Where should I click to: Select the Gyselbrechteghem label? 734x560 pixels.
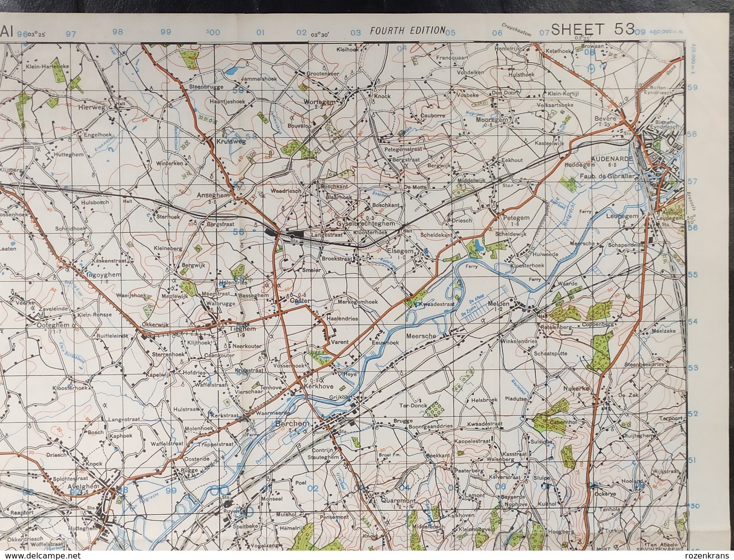[365, 224]
